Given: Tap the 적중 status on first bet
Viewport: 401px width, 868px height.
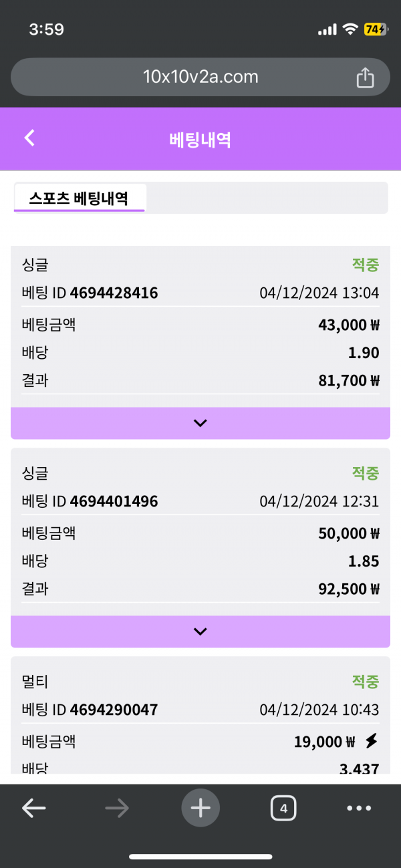Looking at the screenshot, I should pyautogui.click(x=366, y=265).
